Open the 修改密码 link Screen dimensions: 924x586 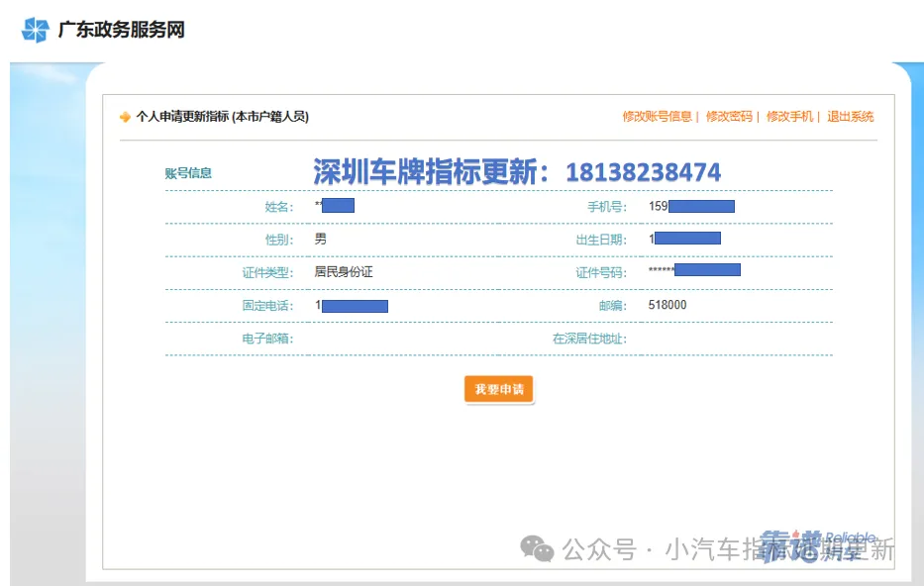coord(729,117)
